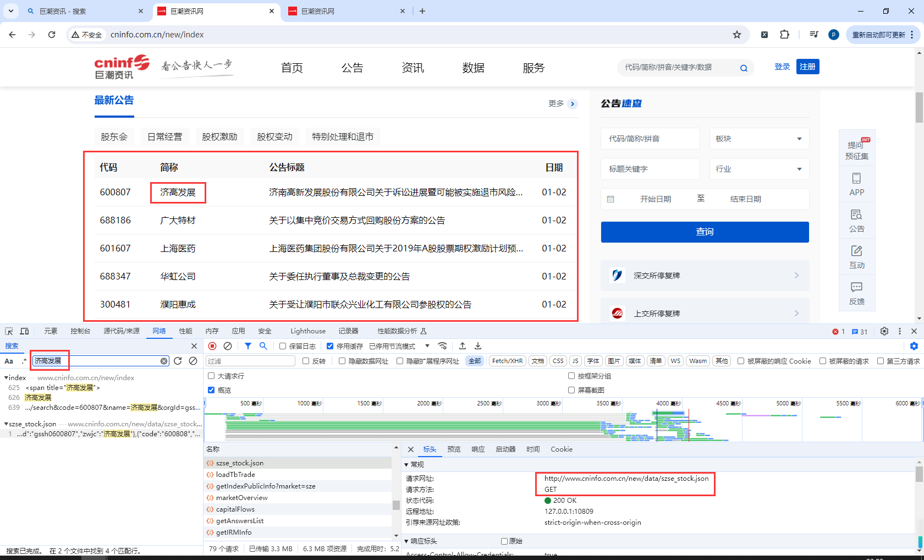
Task: Open the 响应 request tab
Action: pos(478,449)
